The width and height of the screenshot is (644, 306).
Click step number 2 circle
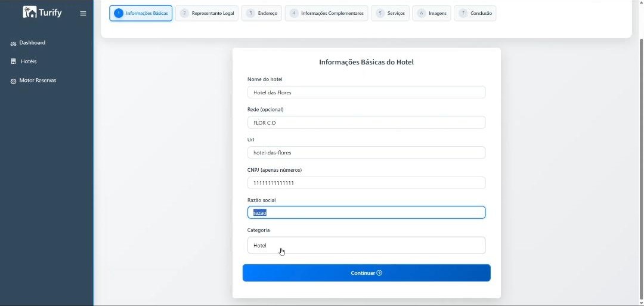coord(184,13)
